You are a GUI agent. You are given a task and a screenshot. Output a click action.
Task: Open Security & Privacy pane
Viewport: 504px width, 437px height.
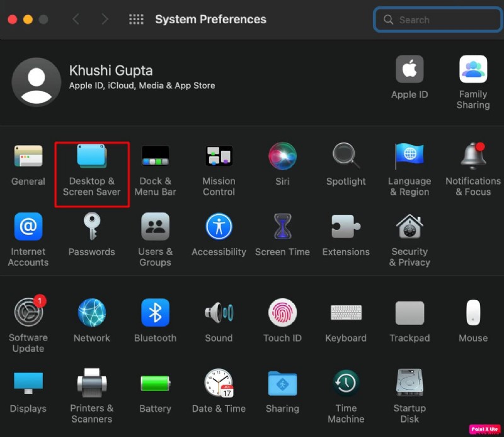[409, 226]
